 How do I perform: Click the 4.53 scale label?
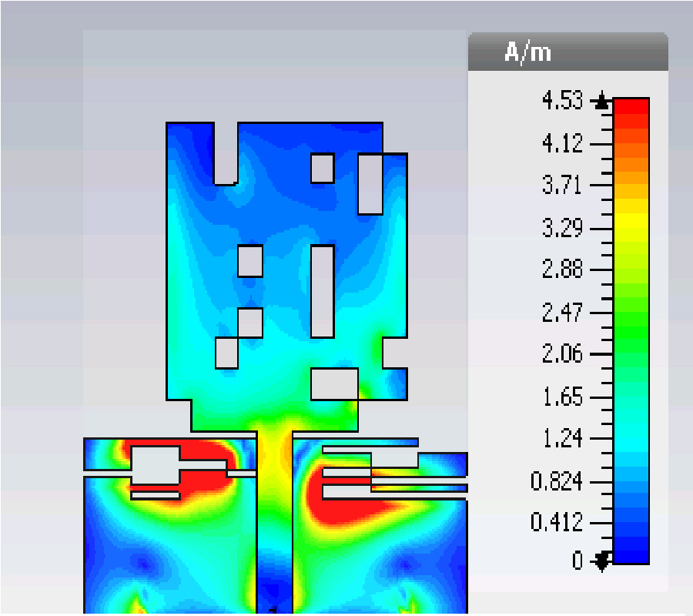tap(564, 101)
